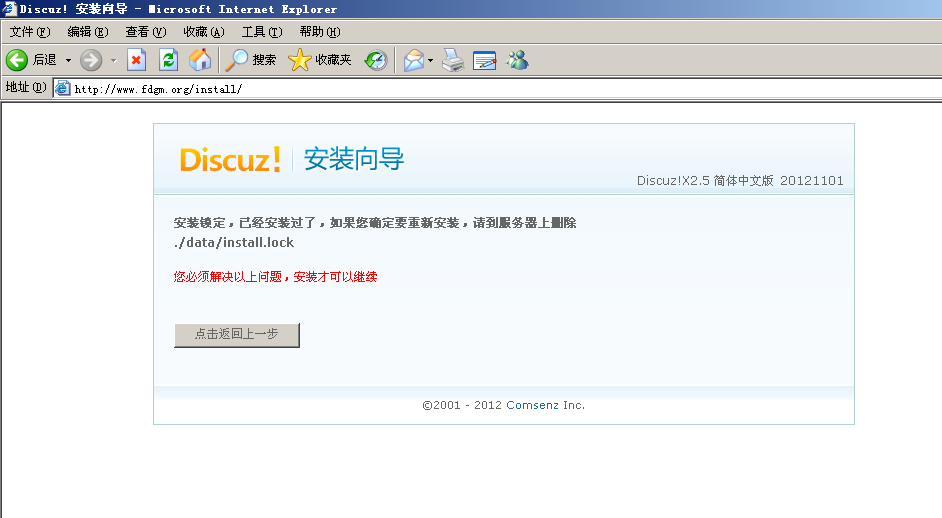The width and height of the screenshot is (942, 518).
Task: Open the Back history dropdown arrow
Action: tap(68, 60)
